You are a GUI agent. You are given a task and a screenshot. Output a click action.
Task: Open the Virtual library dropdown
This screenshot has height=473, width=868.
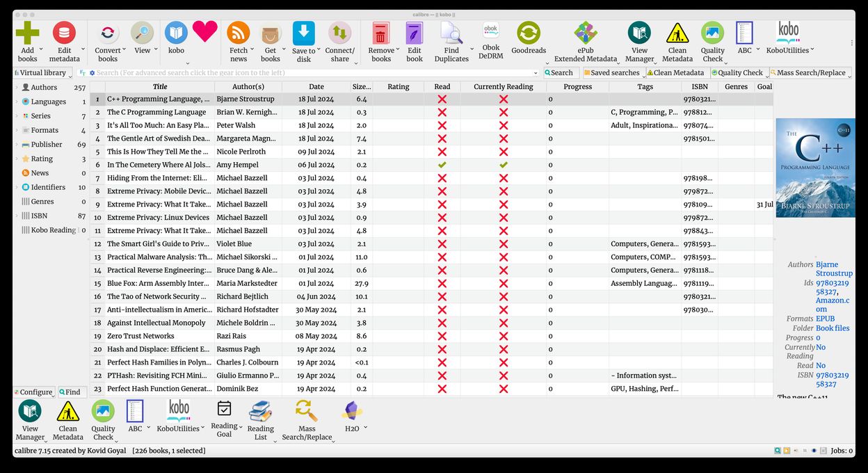(x=43, y=72)
